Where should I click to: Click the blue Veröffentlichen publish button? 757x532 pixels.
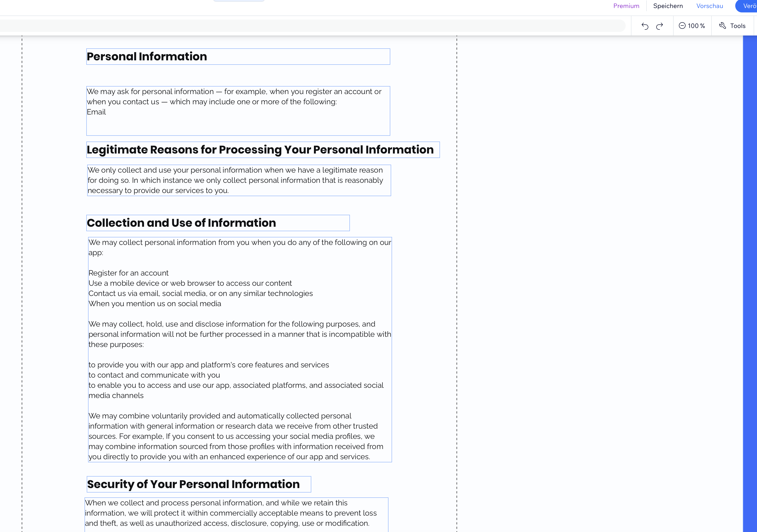click(x=748, y=6)
